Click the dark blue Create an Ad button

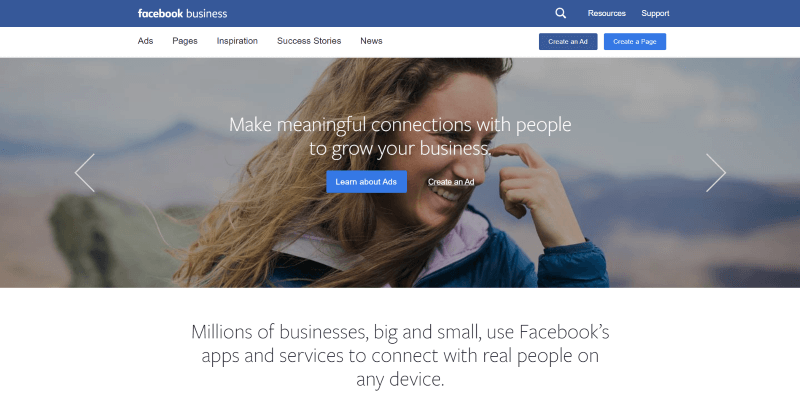(x=568, y=42)
